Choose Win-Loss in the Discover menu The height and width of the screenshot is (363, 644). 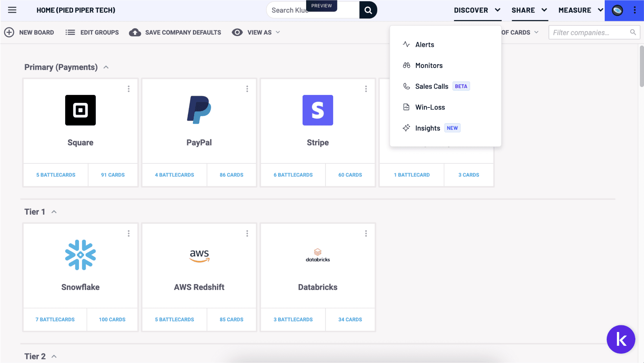tap(430, 107)
